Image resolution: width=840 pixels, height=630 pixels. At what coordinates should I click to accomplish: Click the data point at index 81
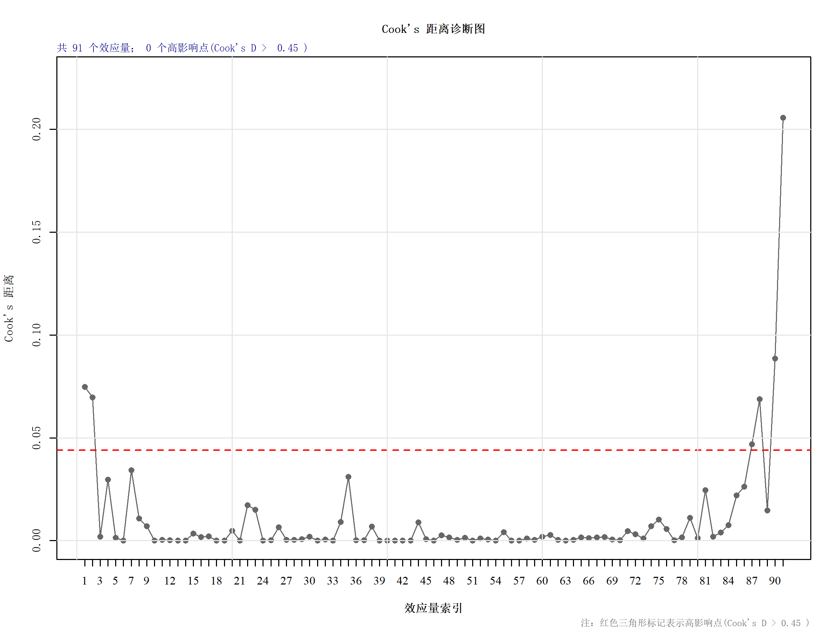pyautogui.click(x=705, y=490)
